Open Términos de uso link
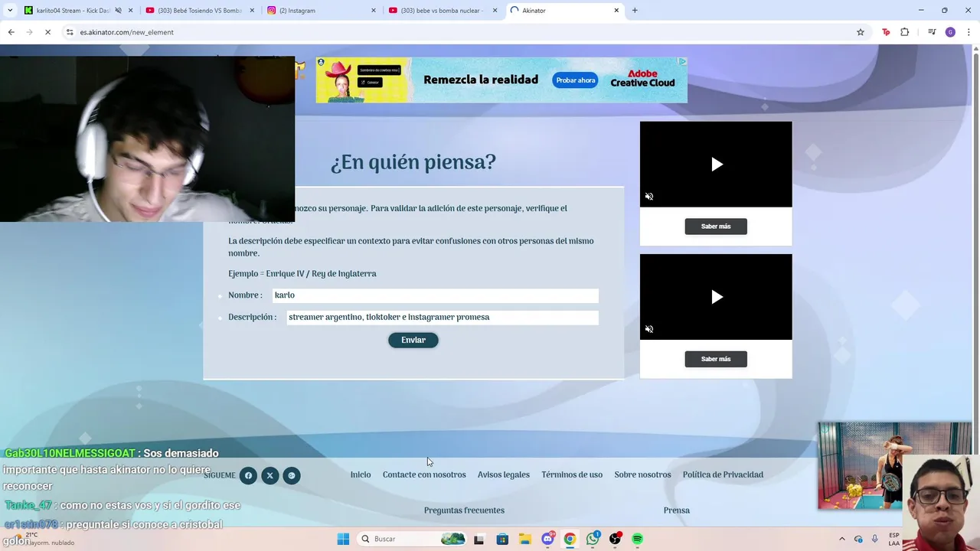The height and width of the screenshot is (551, 980). (x=572, y=474)
